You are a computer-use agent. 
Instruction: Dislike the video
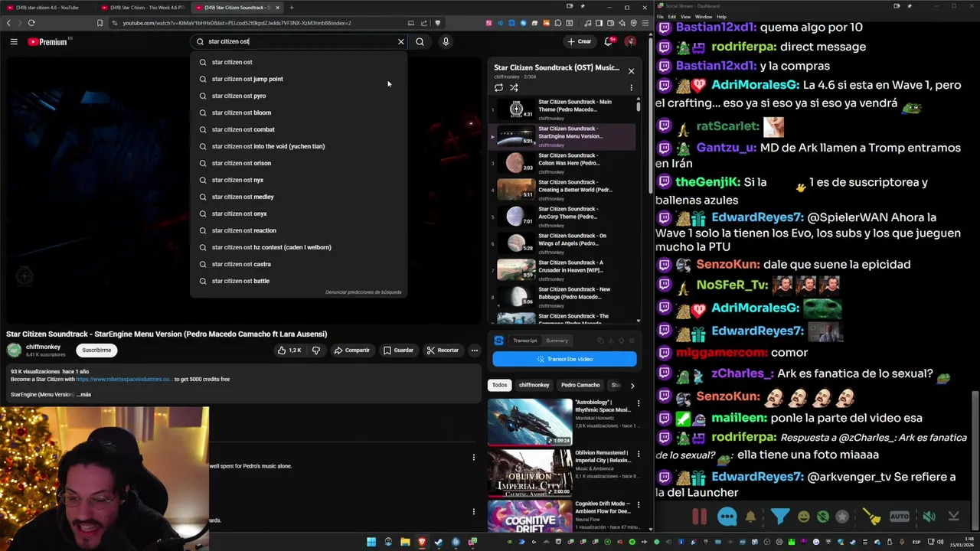315,350
